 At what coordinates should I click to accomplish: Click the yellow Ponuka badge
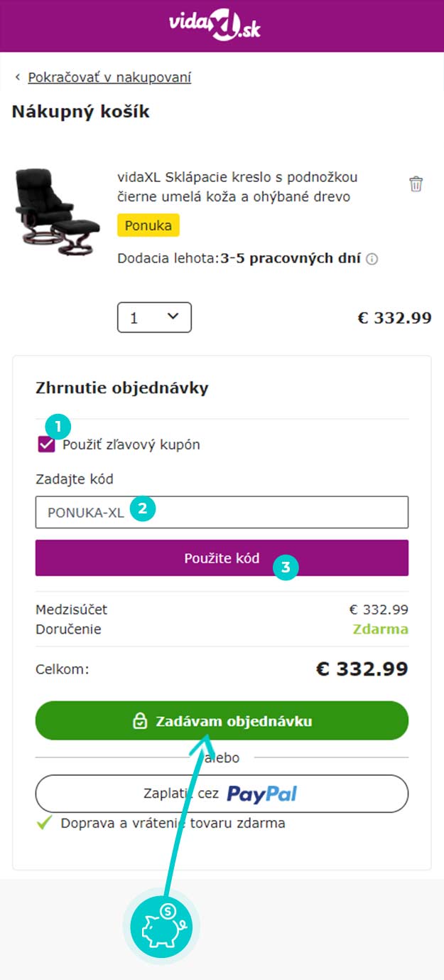(148, 226)
